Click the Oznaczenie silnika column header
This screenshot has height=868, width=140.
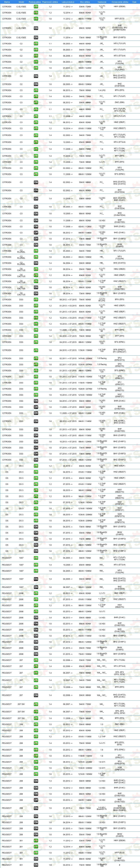point(119,2)
